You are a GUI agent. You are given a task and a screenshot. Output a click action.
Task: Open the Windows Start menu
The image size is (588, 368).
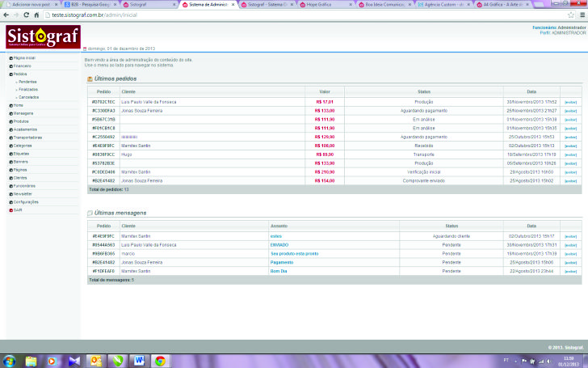9,360
